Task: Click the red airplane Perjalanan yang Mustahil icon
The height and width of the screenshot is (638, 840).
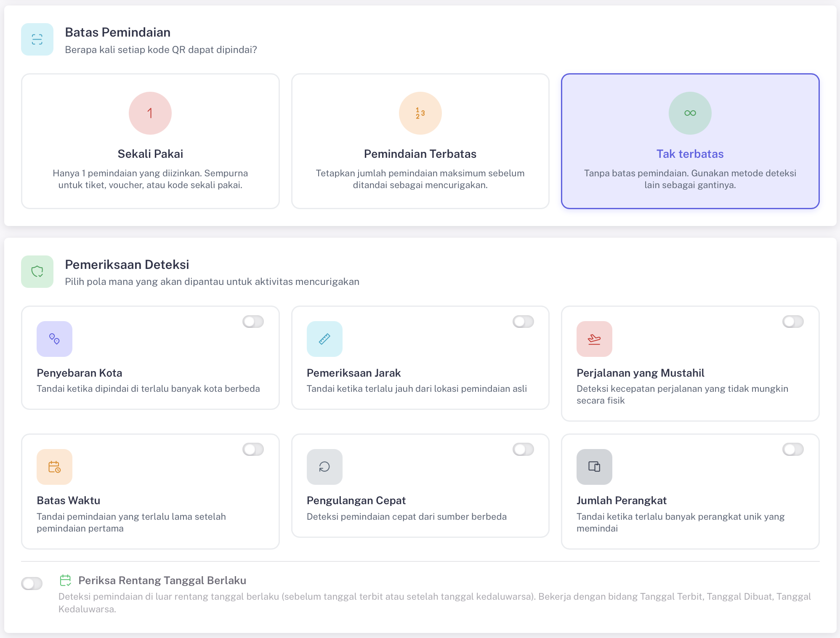Action: point(594,339)
